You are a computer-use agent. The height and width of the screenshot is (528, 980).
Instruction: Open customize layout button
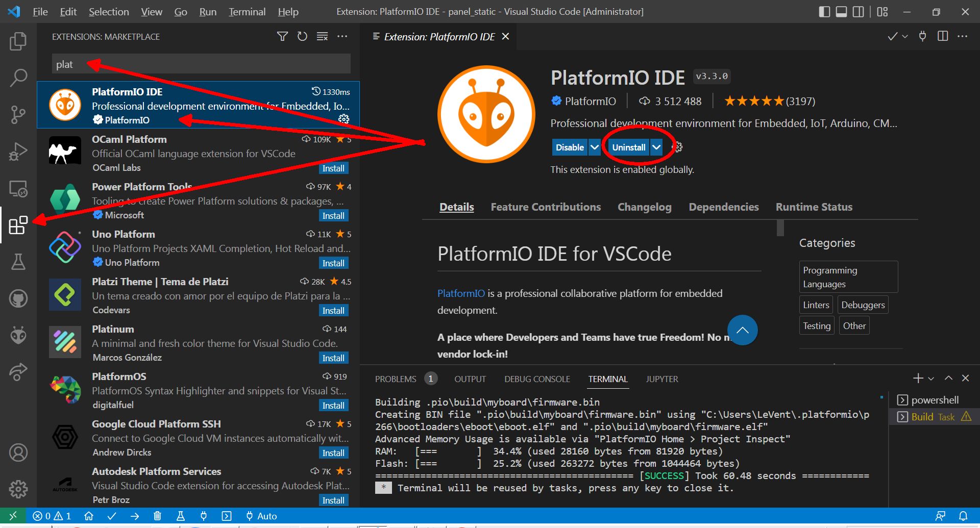(883, 12)
